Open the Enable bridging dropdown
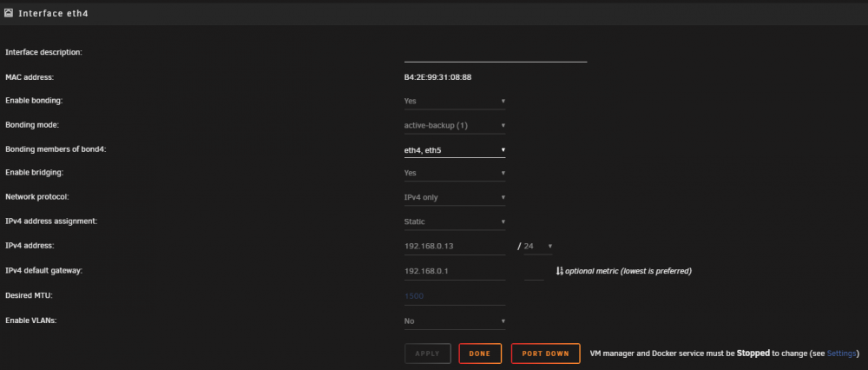This screenshot has height=370, width=868. (x=455, y=173)
